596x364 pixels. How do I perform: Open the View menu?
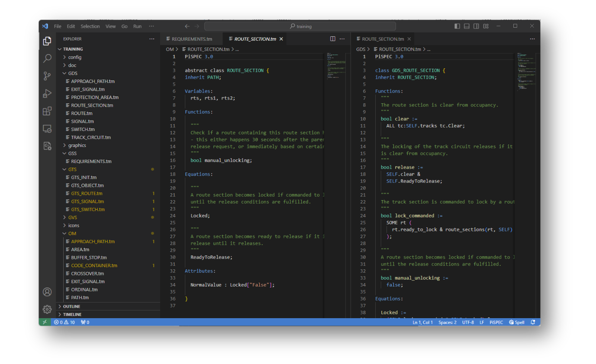point(110,26)
